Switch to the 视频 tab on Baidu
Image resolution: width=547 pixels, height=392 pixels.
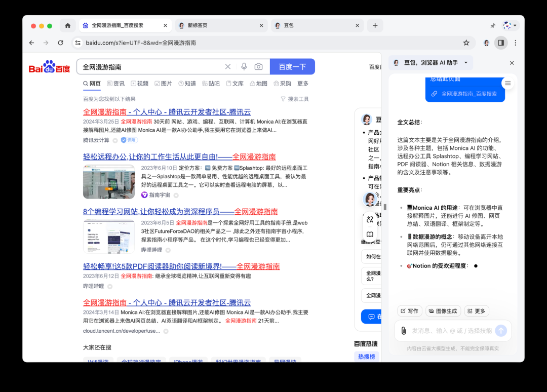coord(142,83)
